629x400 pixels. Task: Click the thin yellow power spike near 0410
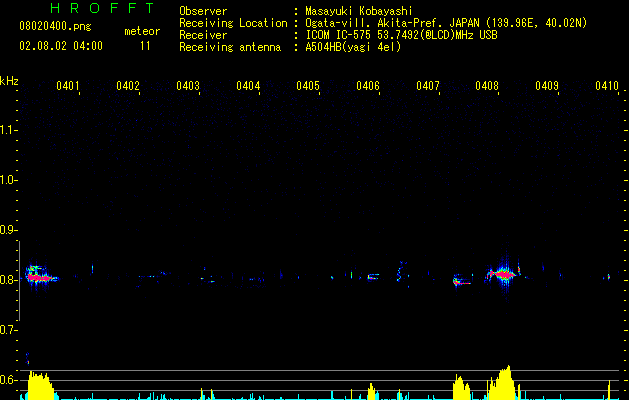click(609, 389)
